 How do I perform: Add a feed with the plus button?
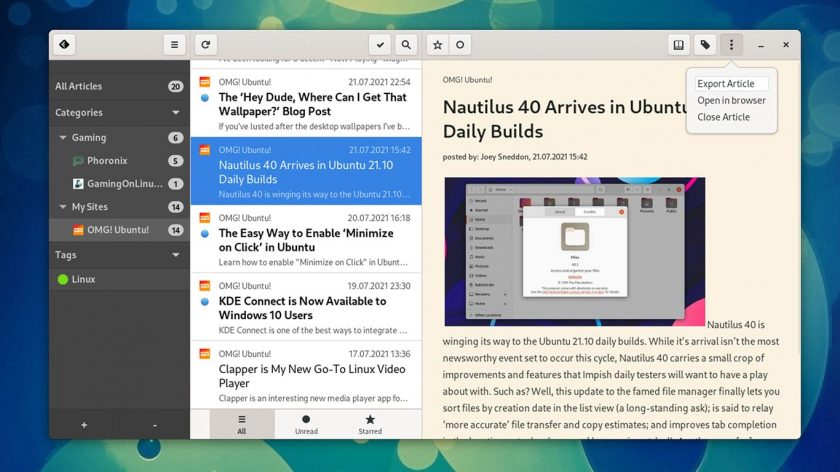click(84, 425)
